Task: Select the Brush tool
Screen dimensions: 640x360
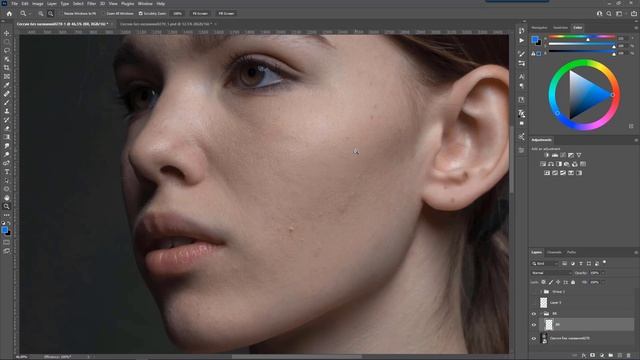Action: (x=7, y=102)
